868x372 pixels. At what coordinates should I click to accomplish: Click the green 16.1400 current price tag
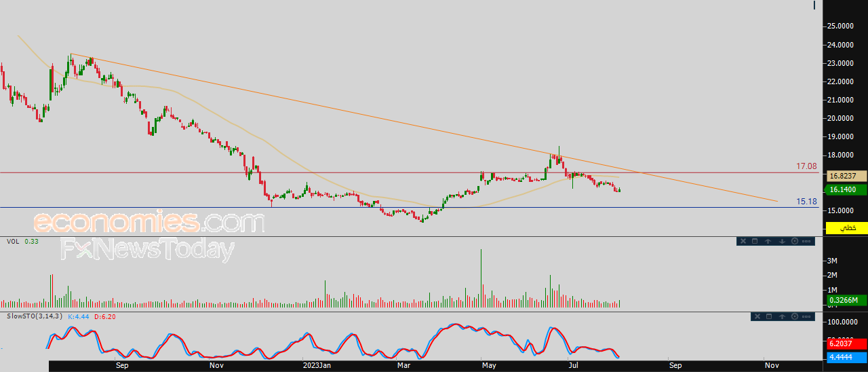tap(845, 190)
